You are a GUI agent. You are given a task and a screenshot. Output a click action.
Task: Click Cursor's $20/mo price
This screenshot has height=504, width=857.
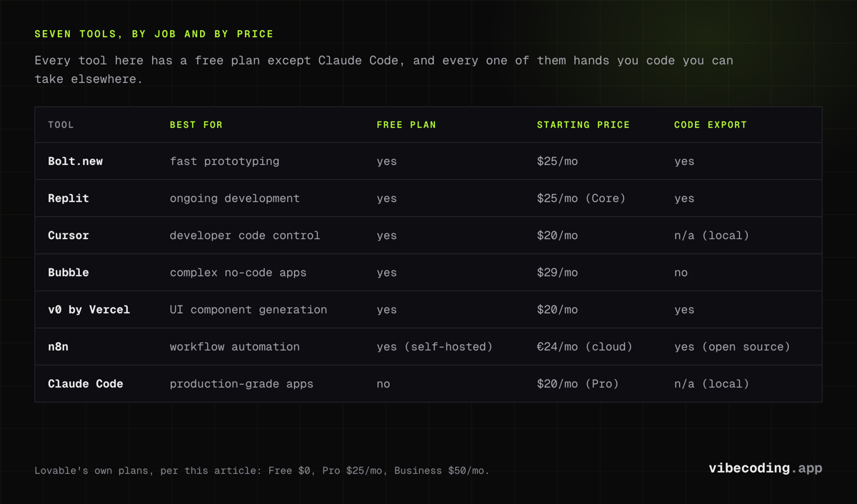[x=557, y=236]
